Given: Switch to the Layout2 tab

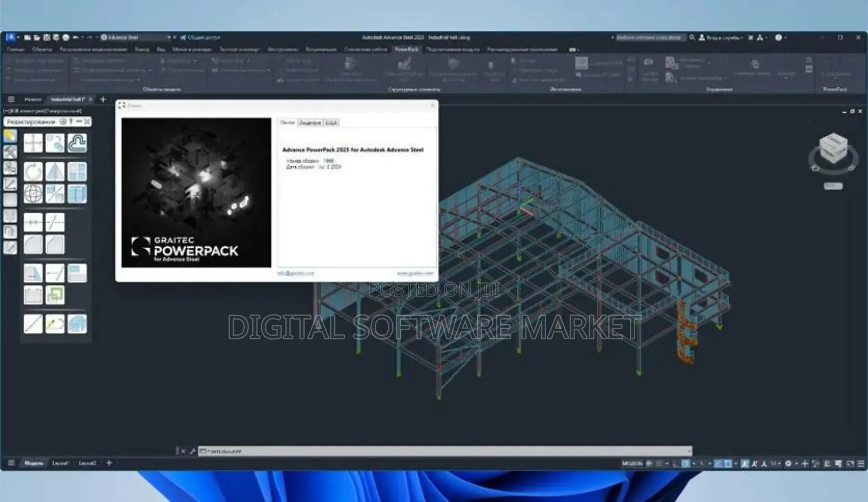Looking at the screenshot, I should (x=87, y=463).
